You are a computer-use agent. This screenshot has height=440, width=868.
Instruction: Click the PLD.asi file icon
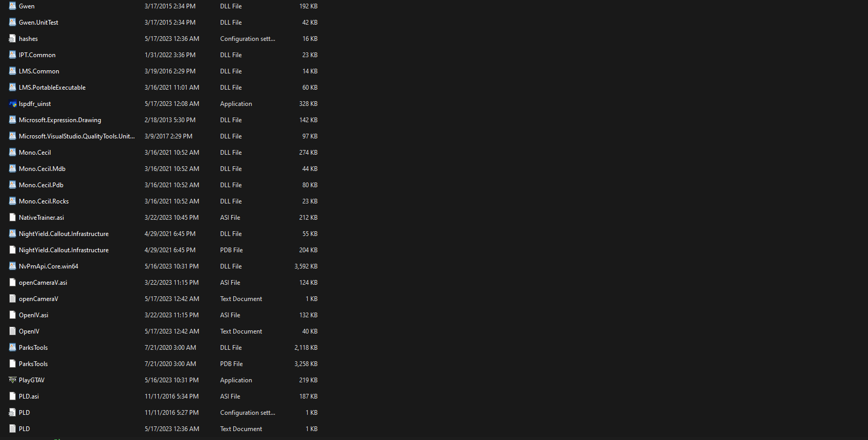click(x=13, y=396)
